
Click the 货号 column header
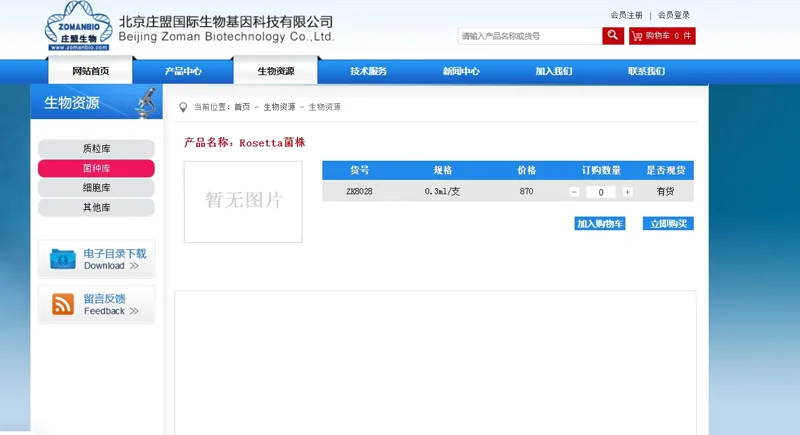coord(359,170)
